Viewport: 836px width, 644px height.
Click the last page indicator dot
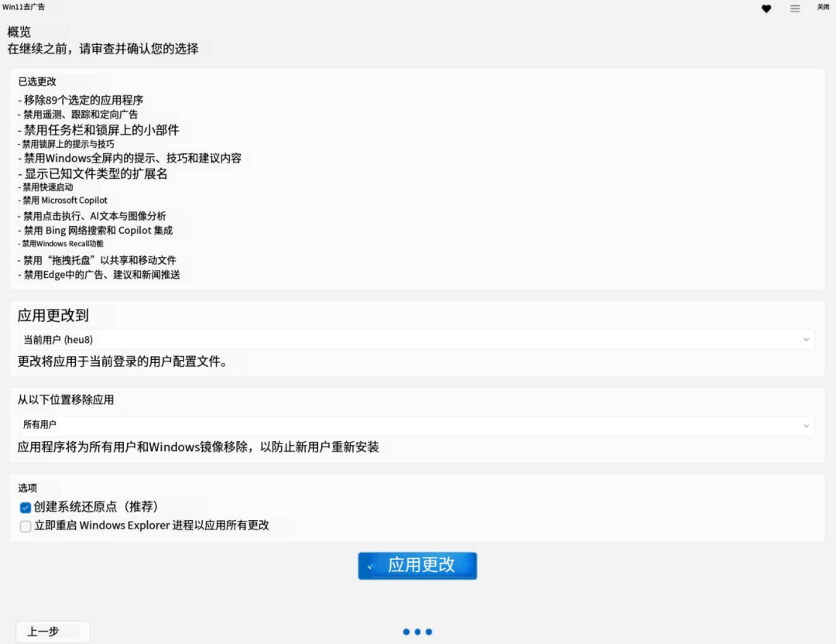click(x=429, y=632)
